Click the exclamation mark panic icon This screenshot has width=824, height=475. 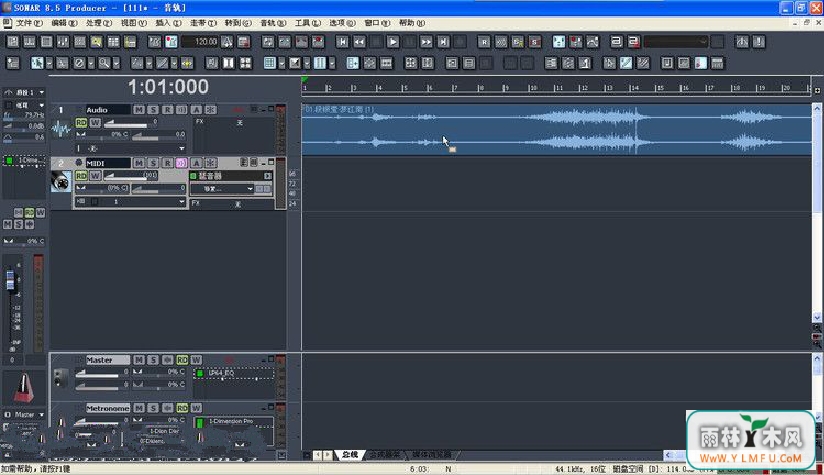coord(758,42)
